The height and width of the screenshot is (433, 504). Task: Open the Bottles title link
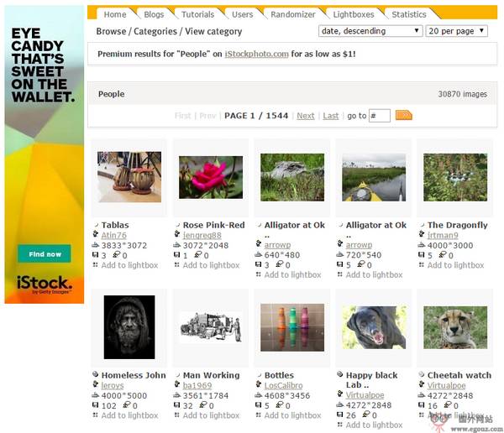[279, 375]
